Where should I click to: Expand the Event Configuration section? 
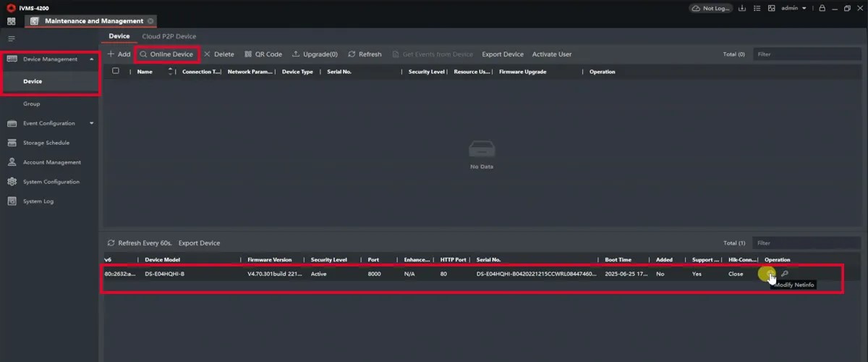91,123
